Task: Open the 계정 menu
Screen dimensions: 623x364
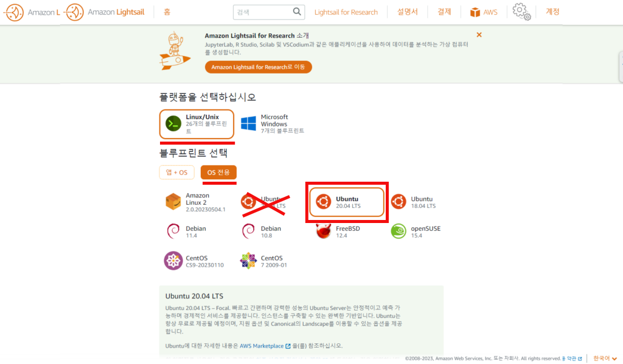Action: (552, 12)
